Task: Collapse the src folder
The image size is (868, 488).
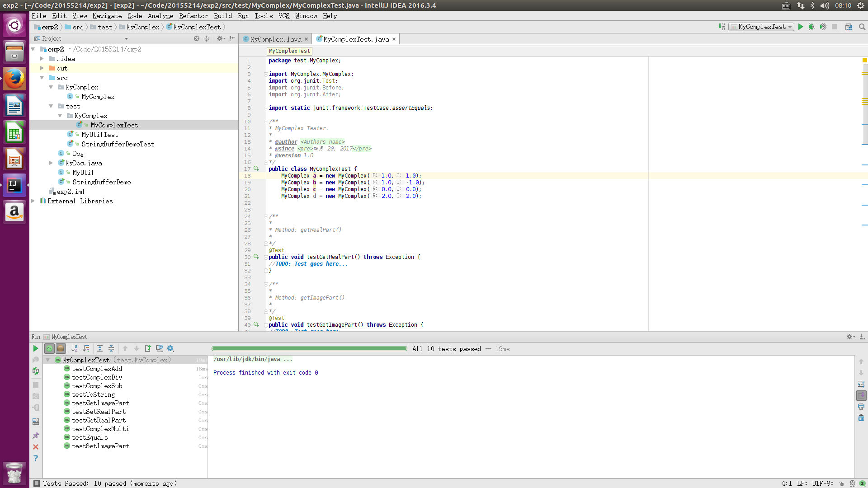Action: click(42, 78)
